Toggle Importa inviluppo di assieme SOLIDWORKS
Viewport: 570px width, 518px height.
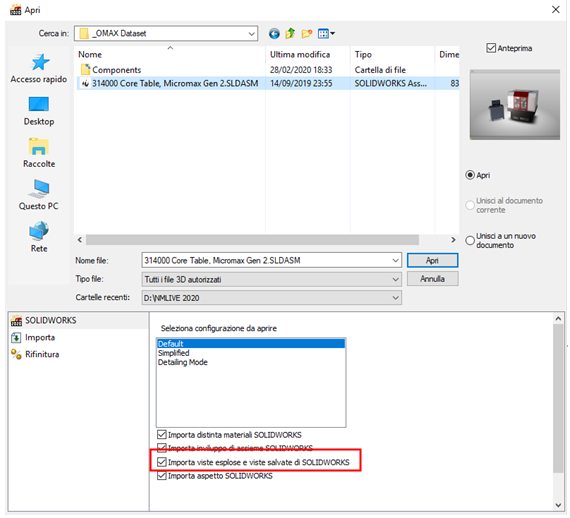[162, 447]
